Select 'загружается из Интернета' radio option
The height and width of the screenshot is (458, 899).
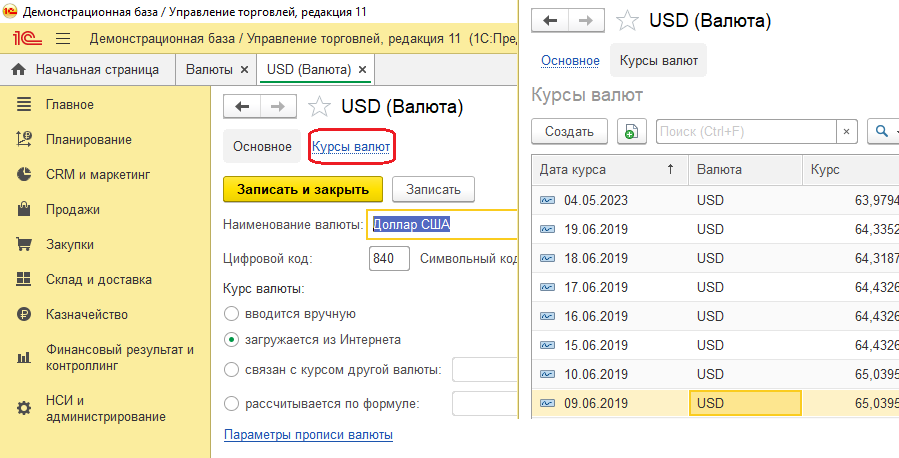[x=232, y=340]
